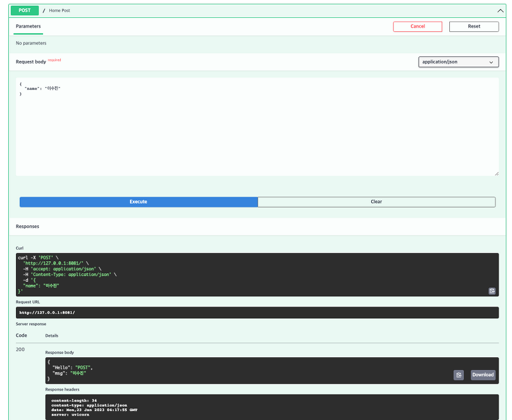The width and height of the screenshot is (512, 420).
Task: Execute the POST request
Action: [138, 201]
